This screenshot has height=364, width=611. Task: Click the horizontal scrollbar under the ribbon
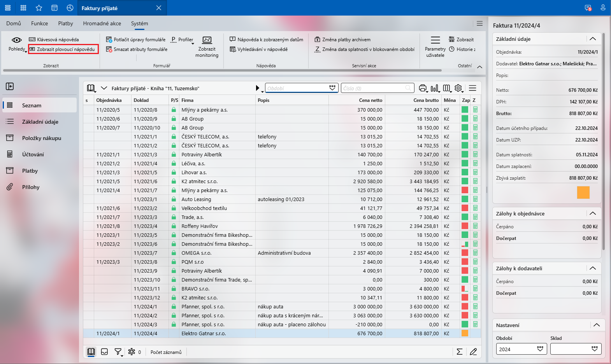click(222, 70)
